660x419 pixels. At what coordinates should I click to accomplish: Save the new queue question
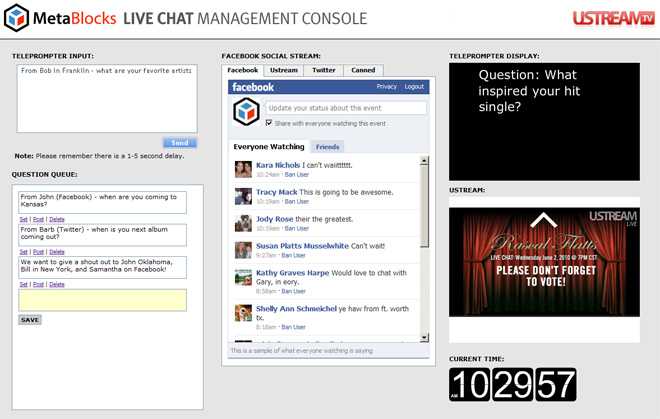click(30, 320)
